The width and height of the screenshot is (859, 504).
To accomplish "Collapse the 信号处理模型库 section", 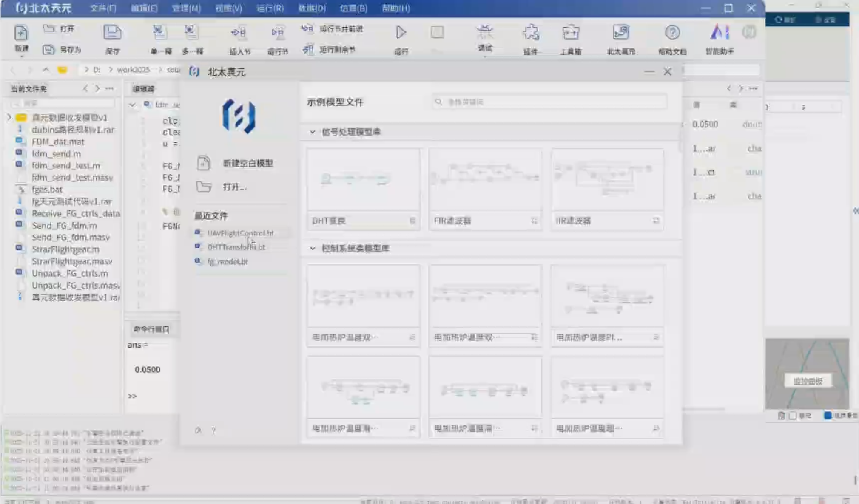I will coord(313,132).
